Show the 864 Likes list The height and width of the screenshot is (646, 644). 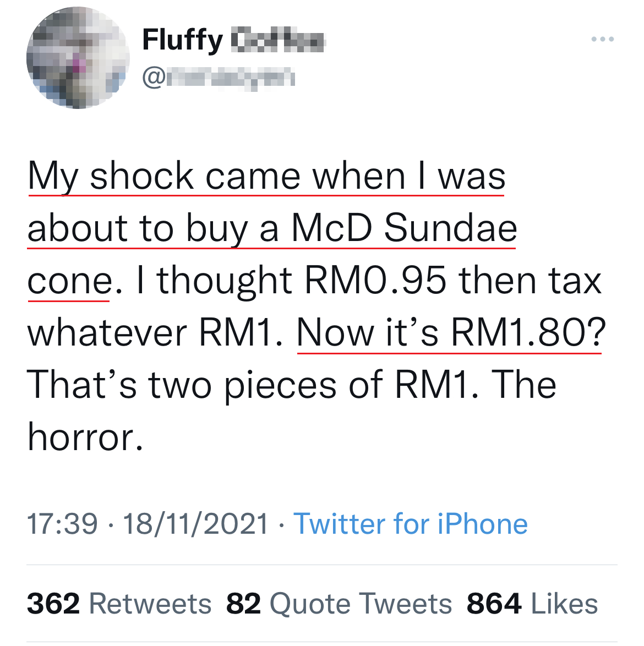[532, 604]
